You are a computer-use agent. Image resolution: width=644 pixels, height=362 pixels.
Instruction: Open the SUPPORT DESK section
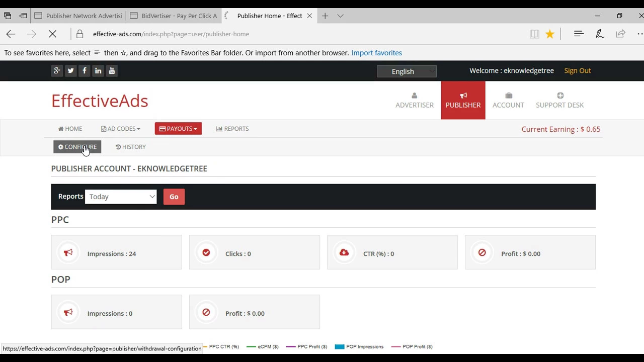point(559,100)
